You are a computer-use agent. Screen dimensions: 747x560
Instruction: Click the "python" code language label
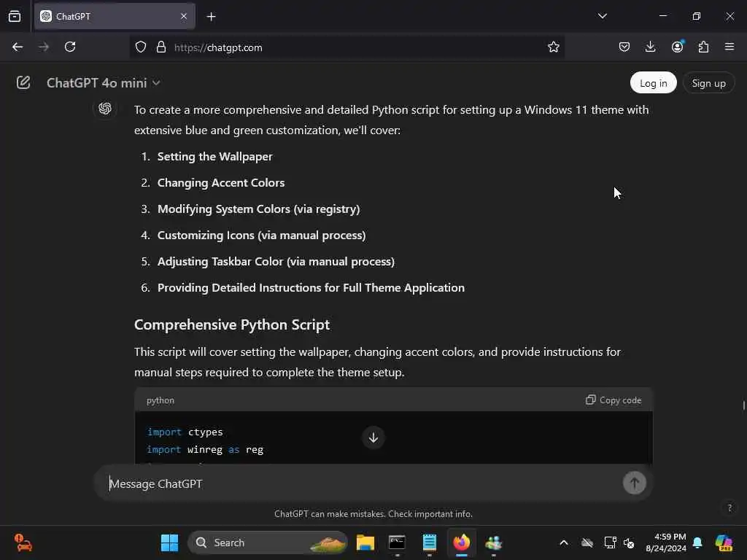pyautogui.click(x=160, y=400)
